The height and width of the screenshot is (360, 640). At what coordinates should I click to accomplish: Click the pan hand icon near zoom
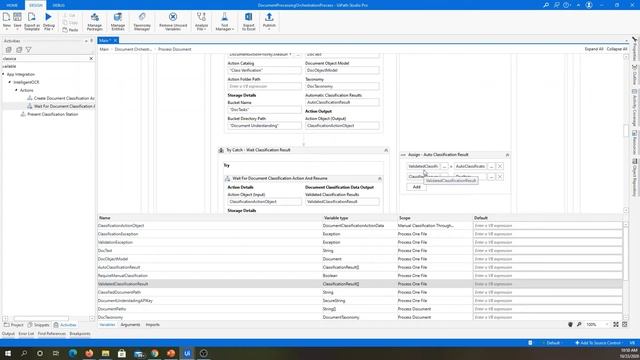click(x=570, y=324)
